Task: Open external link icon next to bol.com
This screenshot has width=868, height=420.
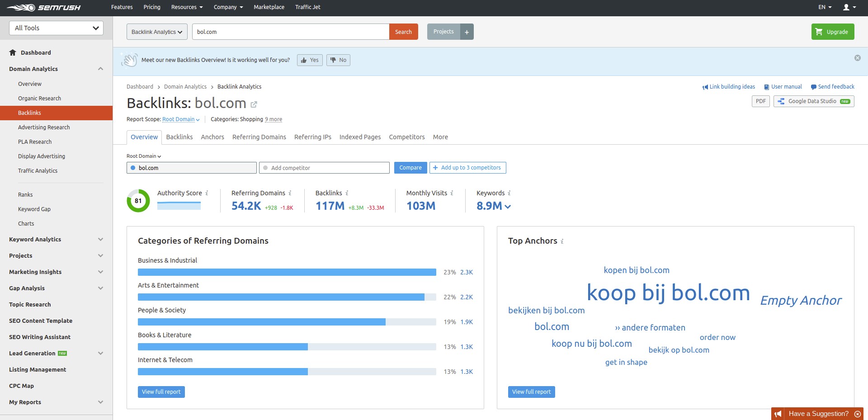Action: tap(254, 104)
